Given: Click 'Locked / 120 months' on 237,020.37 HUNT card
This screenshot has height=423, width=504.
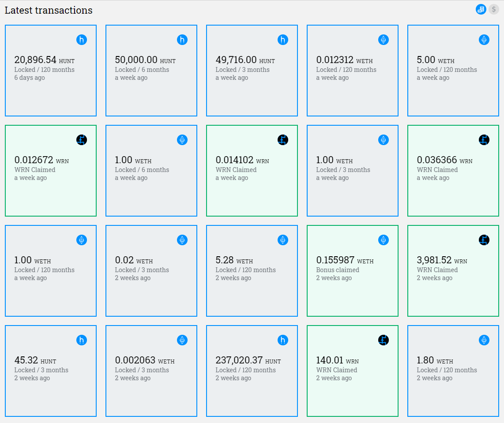Looking at the screenshot, I should click(245, 371).
